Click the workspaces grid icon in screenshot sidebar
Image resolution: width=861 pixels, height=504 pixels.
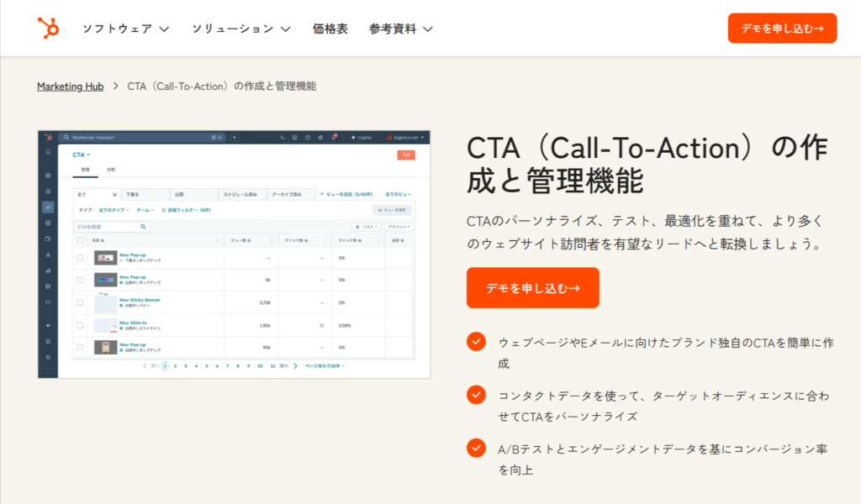point(48,176)
